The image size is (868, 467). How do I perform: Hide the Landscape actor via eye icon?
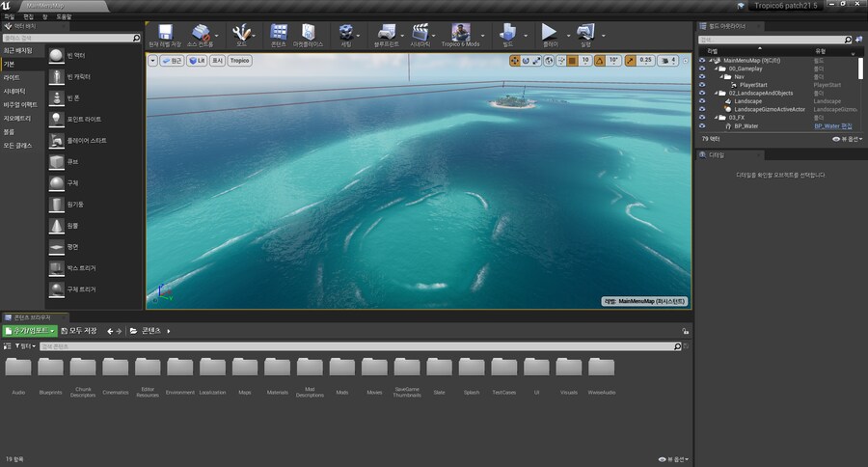click(x=702, y=101)
